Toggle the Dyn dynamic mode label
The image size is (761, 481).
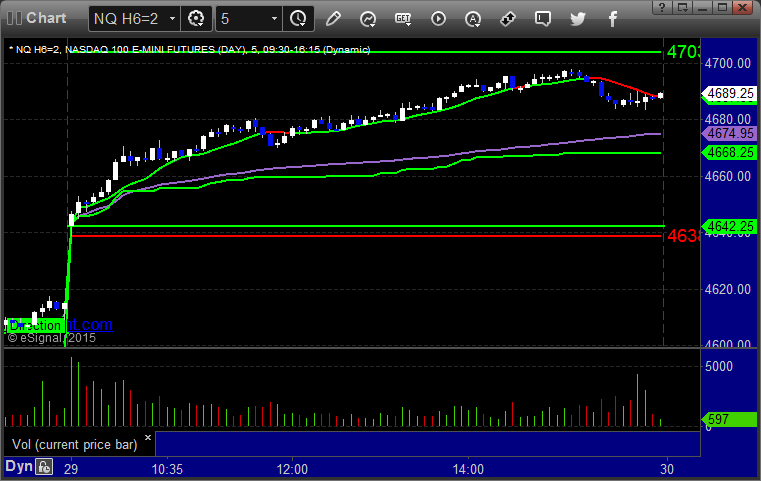tap(19, 466)
